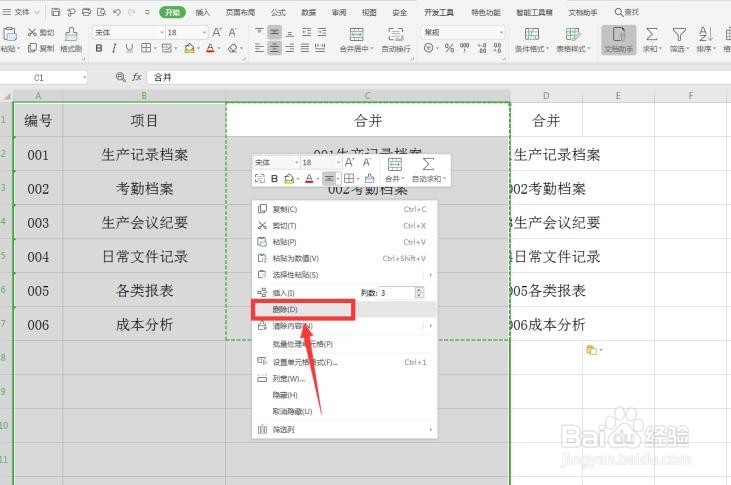Apply ribbon yellow fill color bucket
Screen dimensions: 731x485
click(189, 48)
